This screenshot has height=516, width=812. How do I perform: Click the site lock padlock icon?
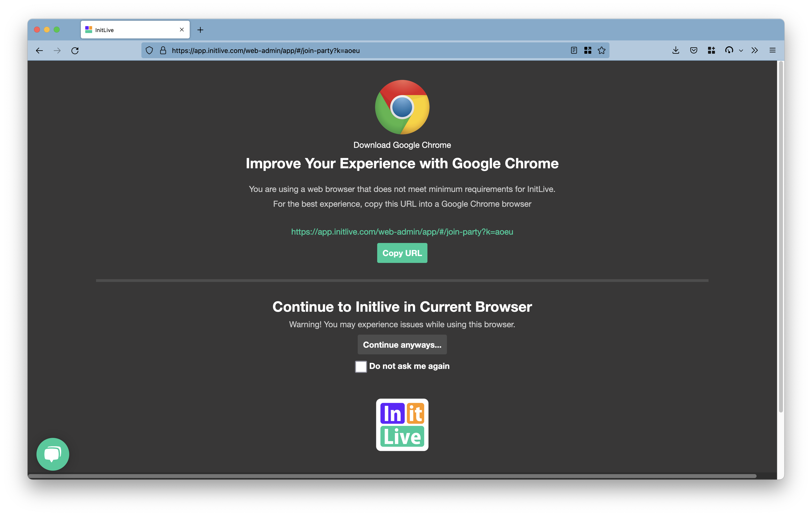click(x=163, y=51)
